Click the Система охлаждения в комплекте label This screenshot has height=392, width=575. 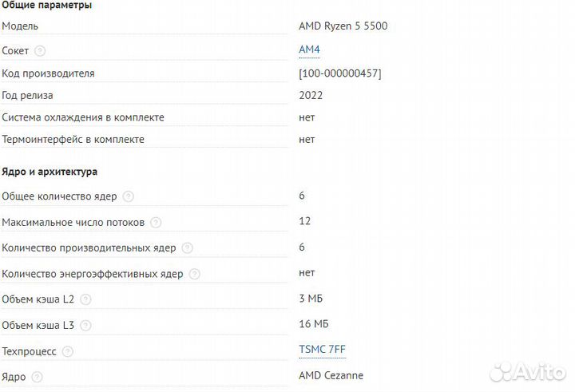click(83, 117)
